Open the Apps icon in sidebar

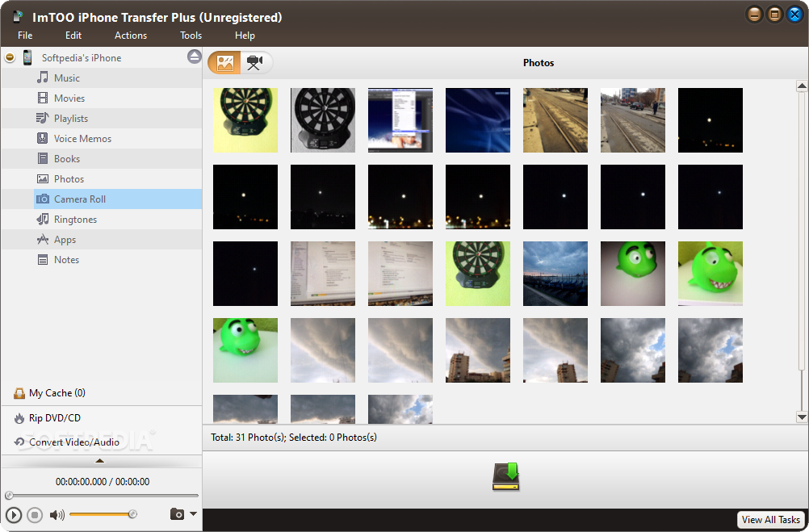point(43,240)
